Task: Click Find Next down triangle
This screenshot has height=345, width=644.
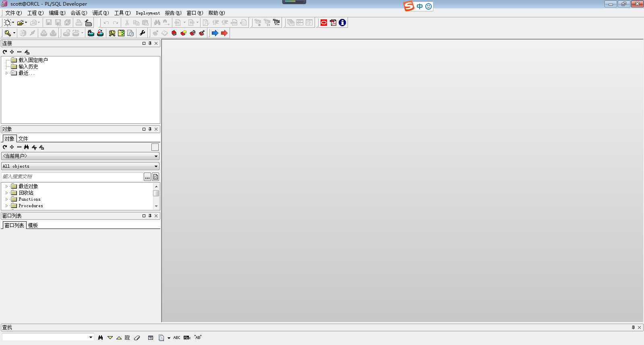Action: point(110,338)
